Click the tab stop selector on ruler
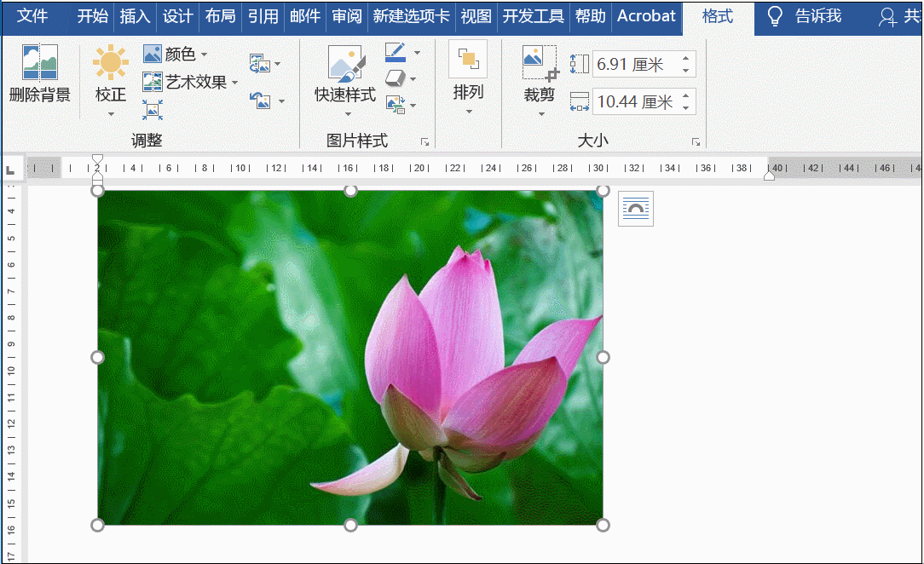924x564 pixels. [10, 170]
